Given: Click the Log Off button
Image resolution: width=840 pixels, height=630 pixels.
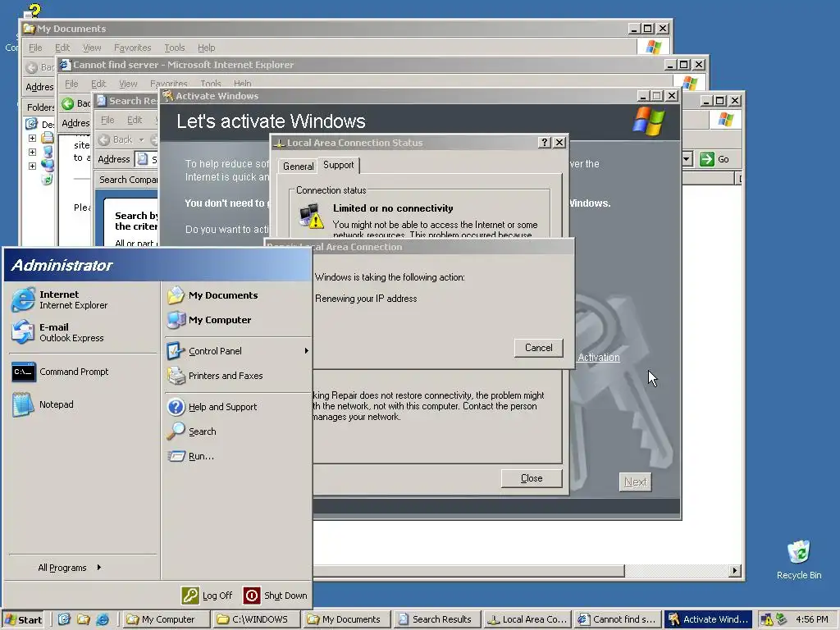Looking at the screenshot, I should (x=208, y=596).
